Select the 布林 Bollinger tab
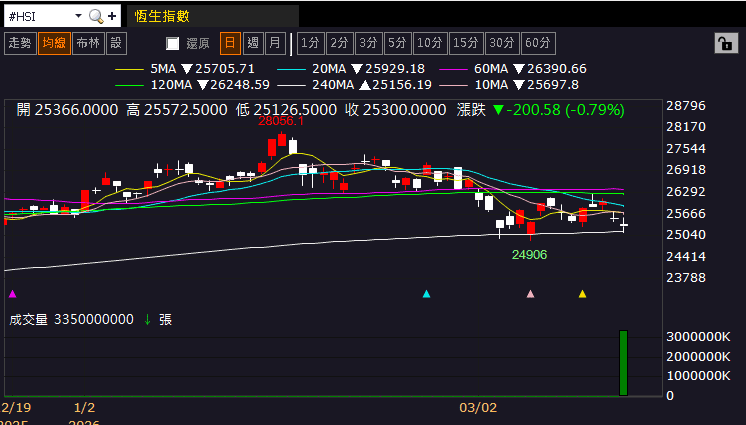This screenshot has height=425, width=746. (88, 43)
